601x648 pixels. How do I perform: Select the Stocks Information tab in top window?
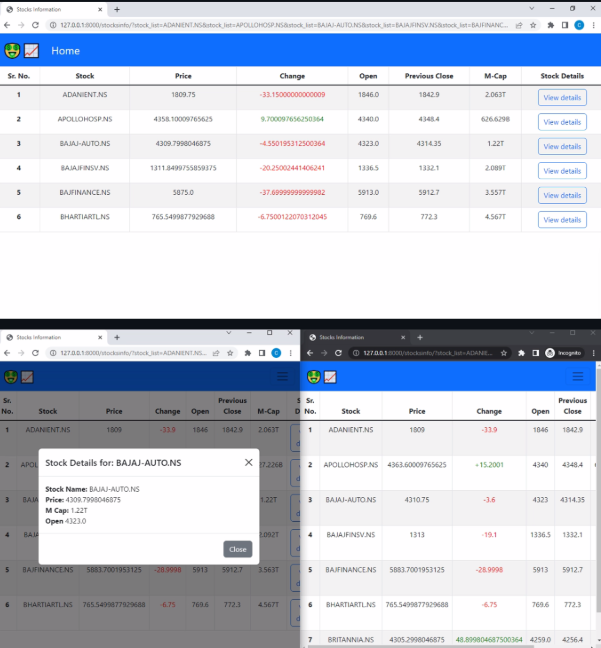pos(54,9)
